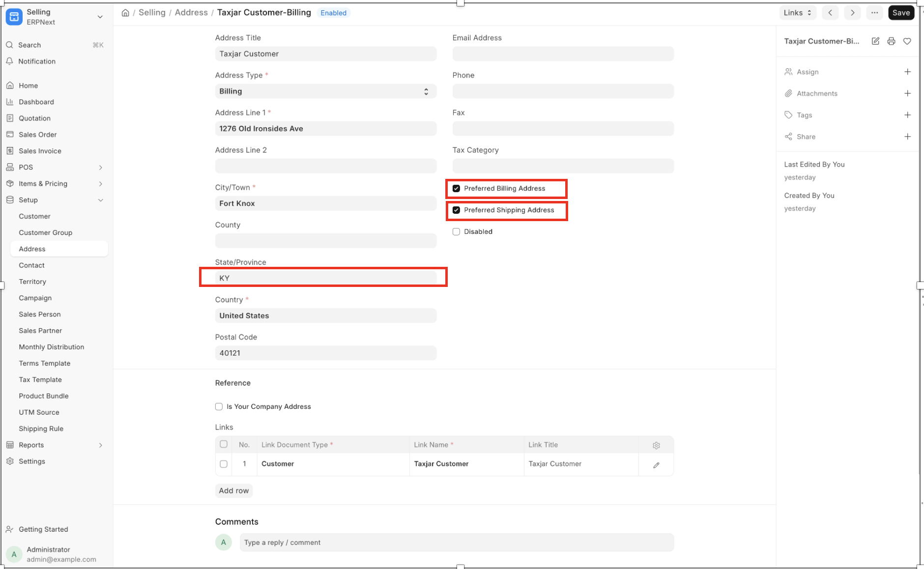Click the comment reply box
This screenshot has height=569, width=924.
[x=457, y=542]
